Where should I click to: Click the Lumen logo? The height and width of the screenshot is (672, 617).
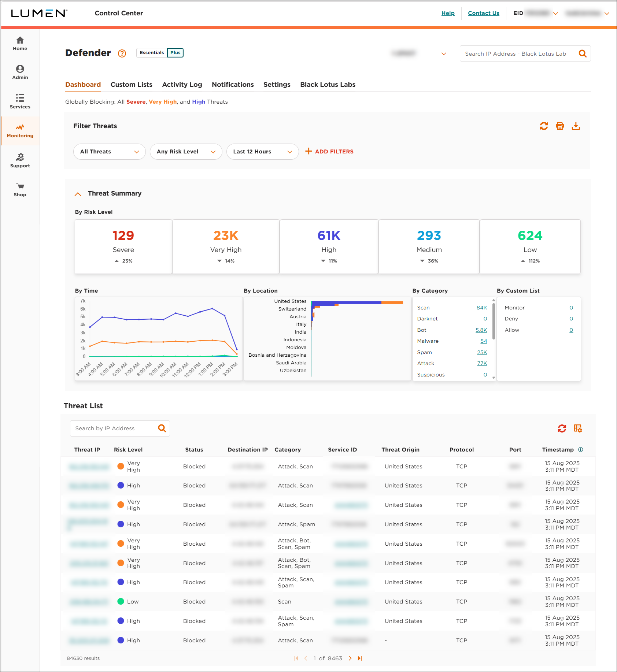tap(39, 13)
